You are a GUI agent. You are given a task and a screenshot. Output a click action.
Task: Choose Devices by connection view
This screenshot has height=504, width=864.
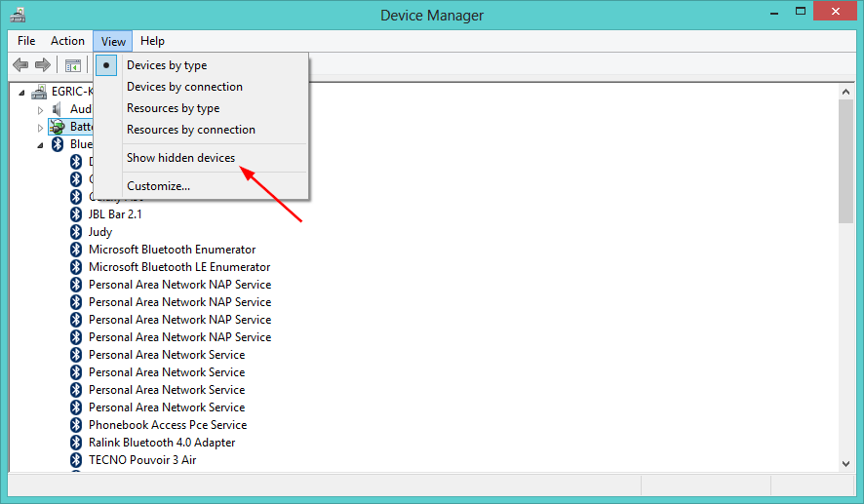tap(201, 87)
